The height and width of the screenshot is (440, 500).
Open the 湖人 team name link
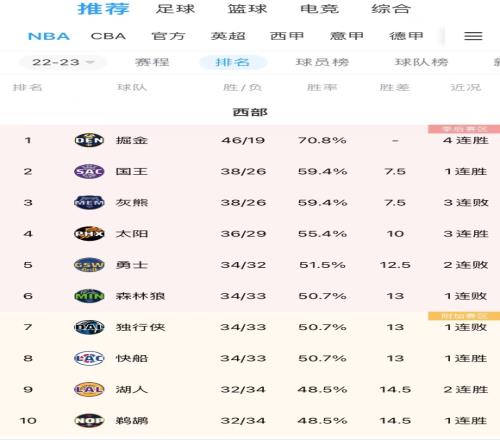(132, 389)
